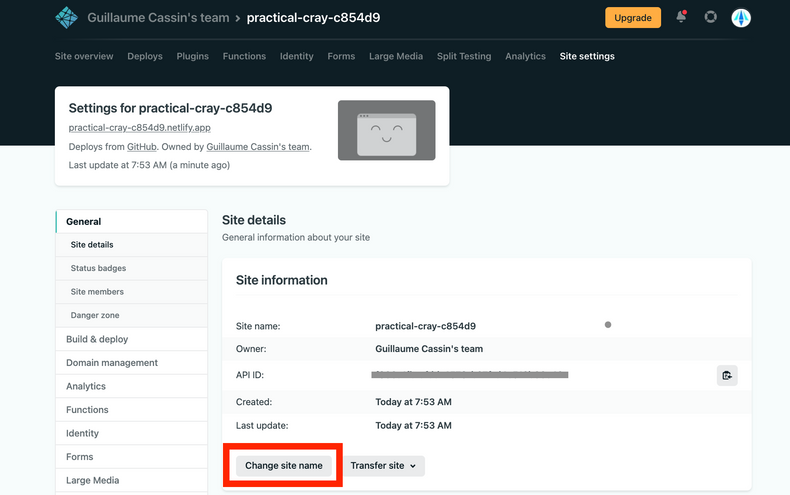
Task: Open Large Media in top navigation
Action: coord(396,56)
